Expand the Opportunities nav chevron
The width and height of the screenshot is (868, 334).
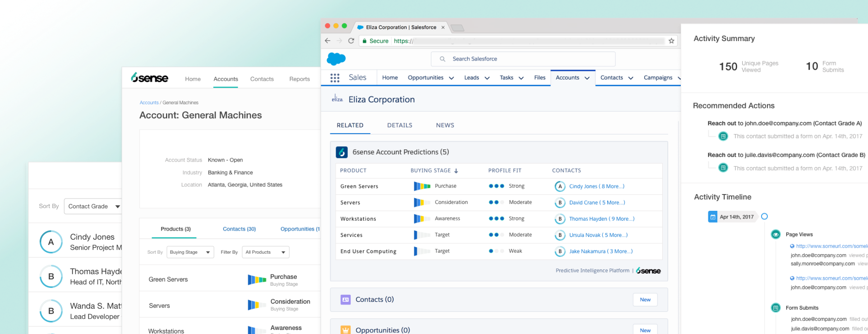(x=451, y=78)
